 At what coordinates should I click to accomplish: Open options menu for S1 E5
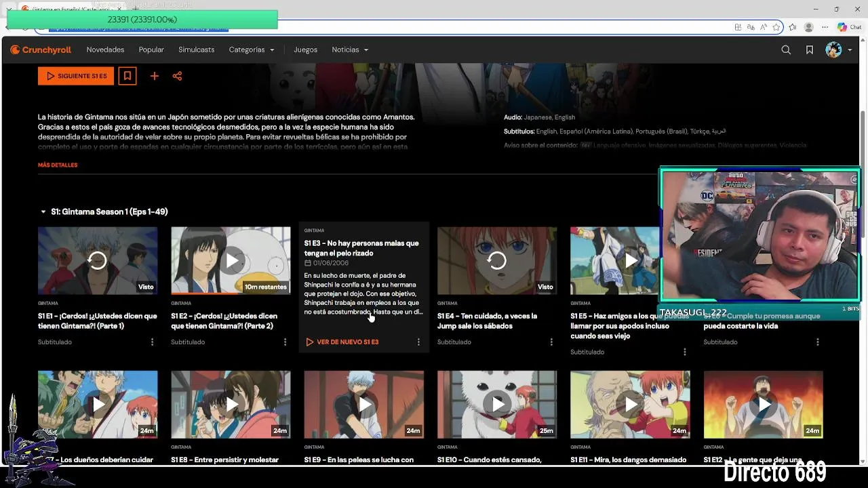click(x=684, y=352)
